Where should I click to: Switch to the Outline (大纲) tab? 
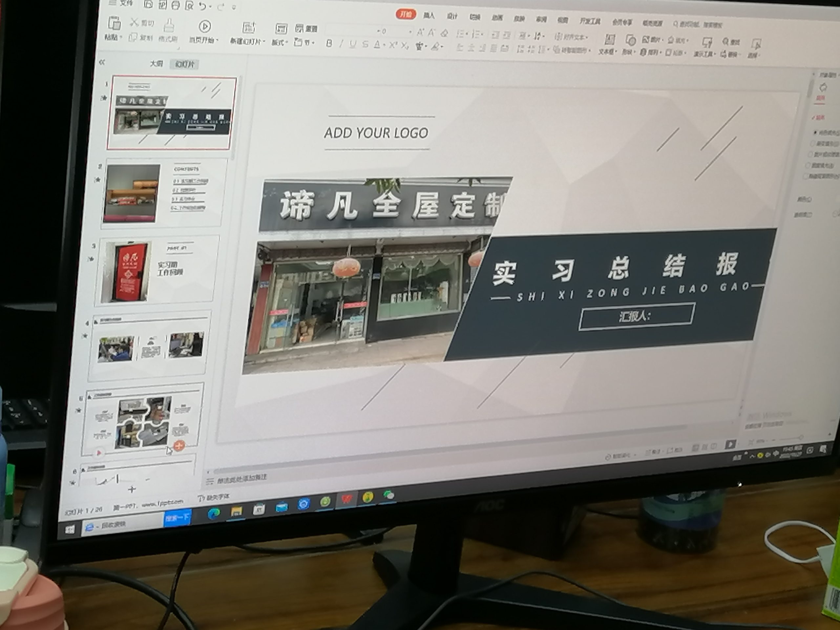156,63
